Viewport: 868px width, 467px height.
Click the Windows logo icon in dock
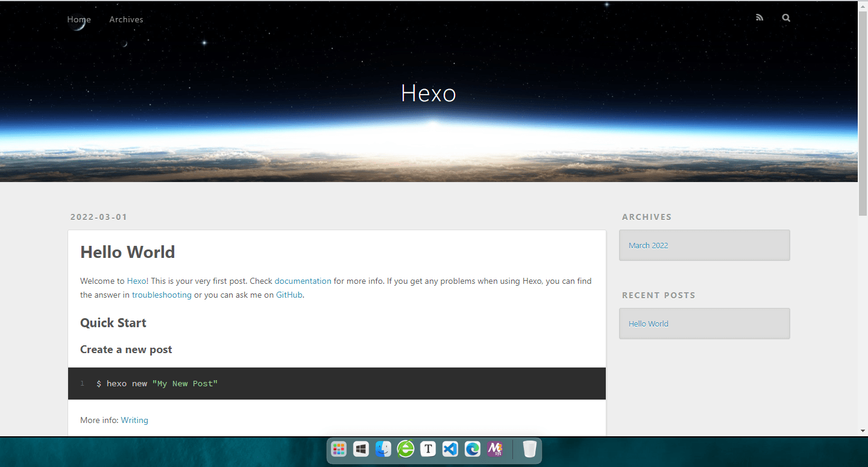tap(361, 449)
